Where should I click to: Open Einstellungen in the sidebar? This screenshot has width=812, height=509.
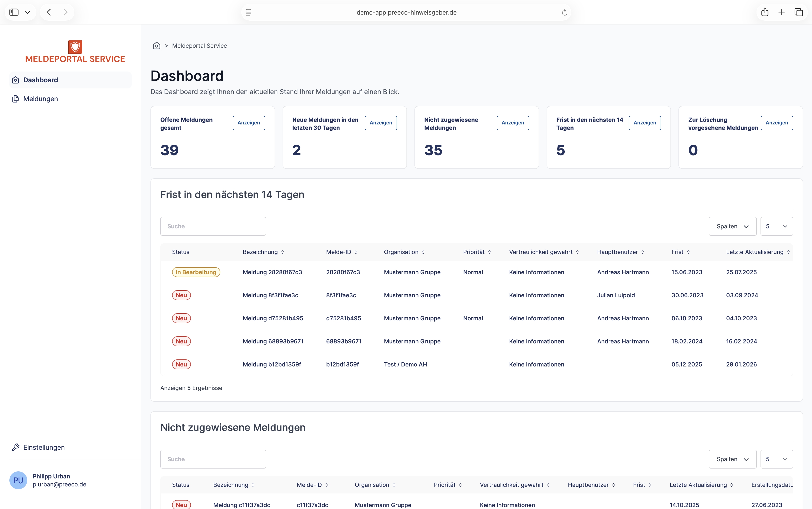44,447
